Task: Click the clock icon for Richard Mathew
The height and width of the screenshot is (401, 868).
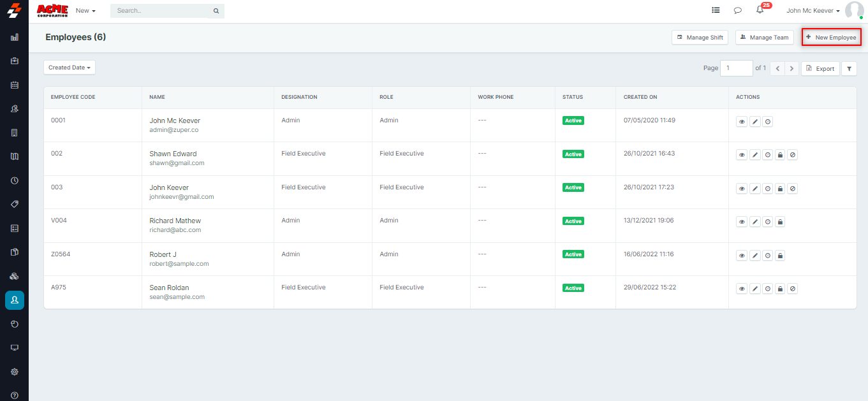Action: (768, 222)
